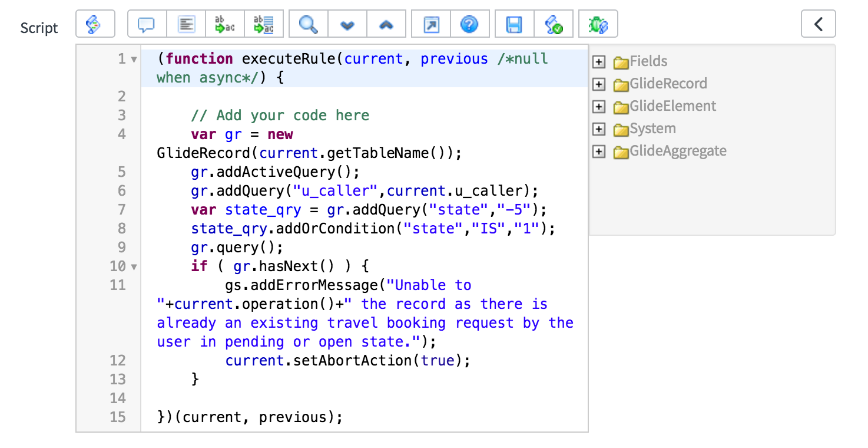Click the gr.query(); line
The image size is (868, 448).
(x=237, y=248)
